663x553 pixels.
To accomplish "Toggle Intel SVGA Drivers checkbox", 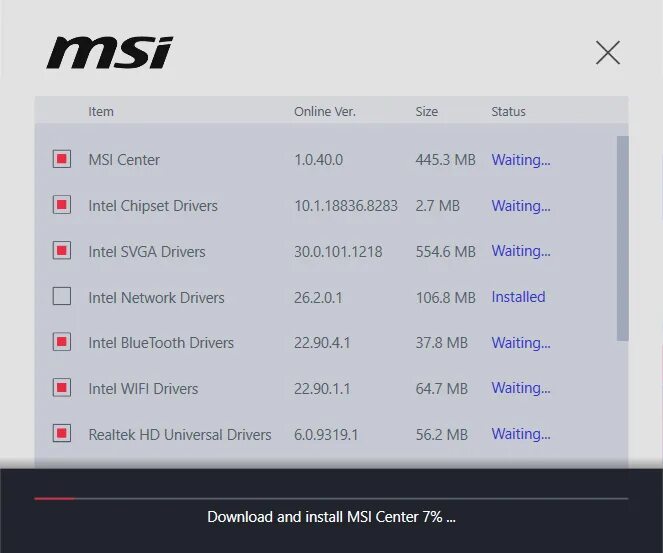I will pos(62,251).
